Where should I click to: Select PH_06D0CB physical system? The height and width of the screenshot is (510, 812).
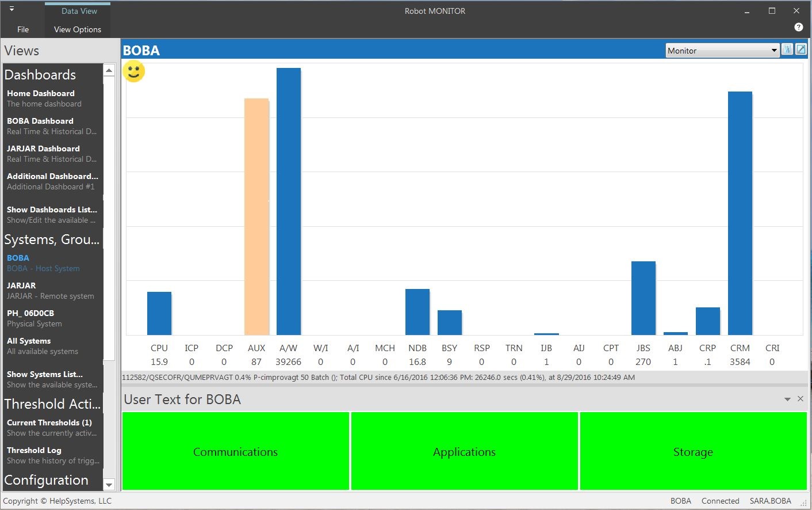pos(52,318)
